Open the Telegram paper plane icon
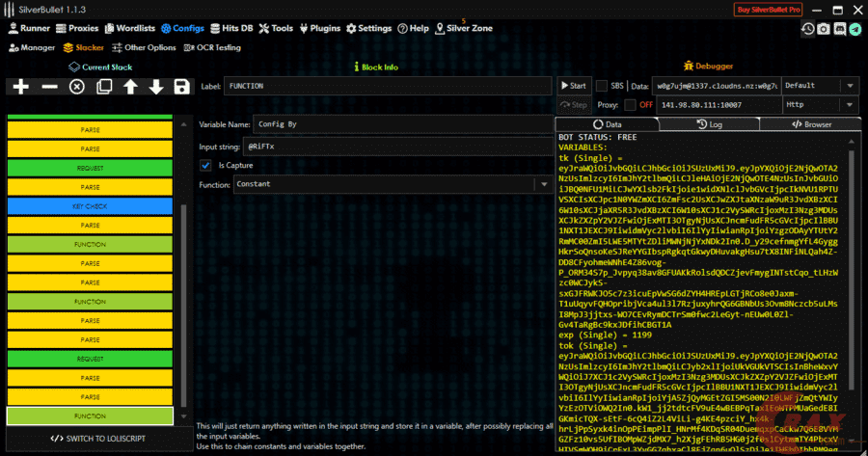Screen dimensions: 868x456 [855, 29]
